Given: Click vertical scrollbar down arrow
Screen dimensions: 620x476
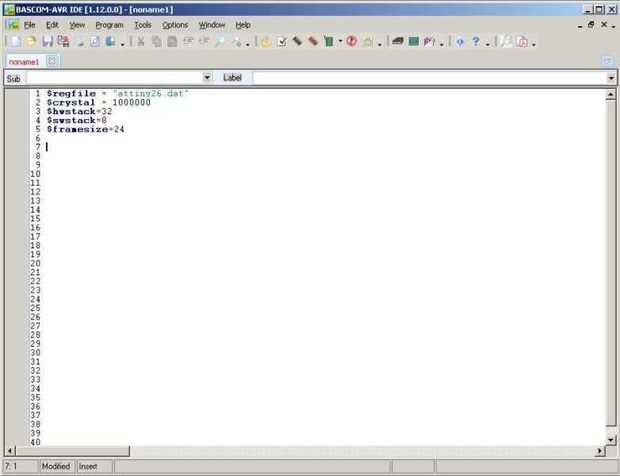Looking at the screenshot, I should coord(611,440).
